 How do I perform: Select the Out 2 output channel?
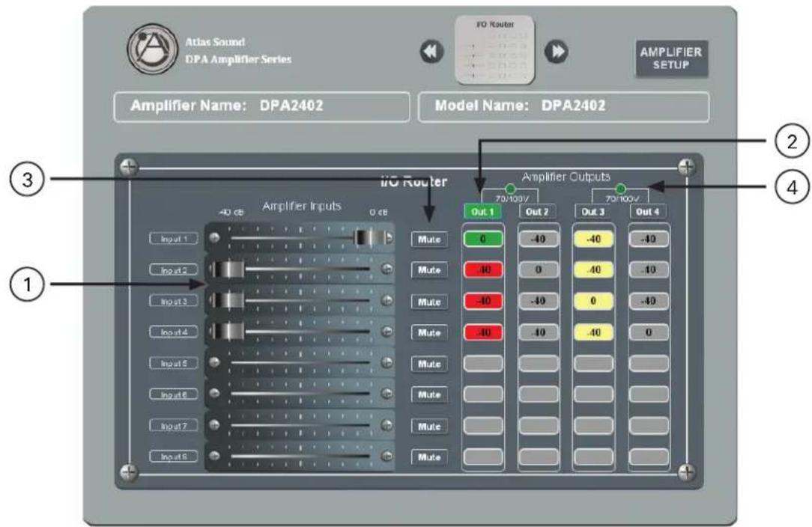tap(538, 212)
